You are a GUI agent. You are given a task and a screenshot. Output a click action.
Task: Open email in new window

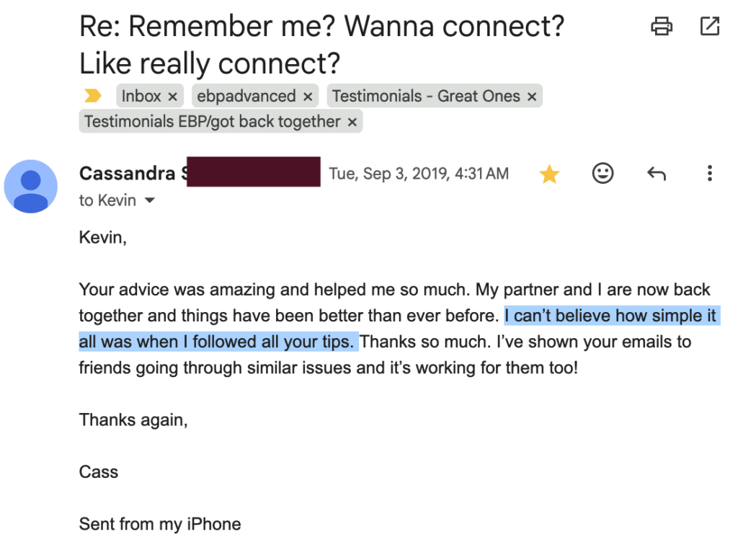click(710, 27)
